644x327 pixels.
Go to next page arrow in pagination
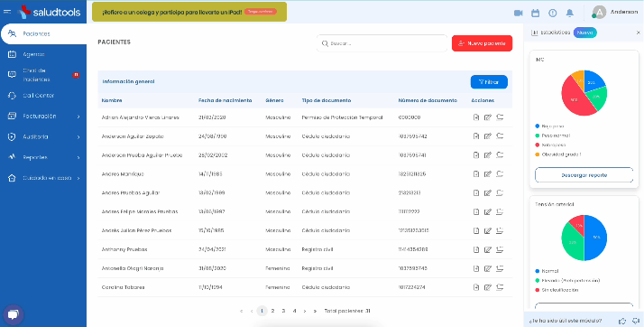(x=304, y=311)
